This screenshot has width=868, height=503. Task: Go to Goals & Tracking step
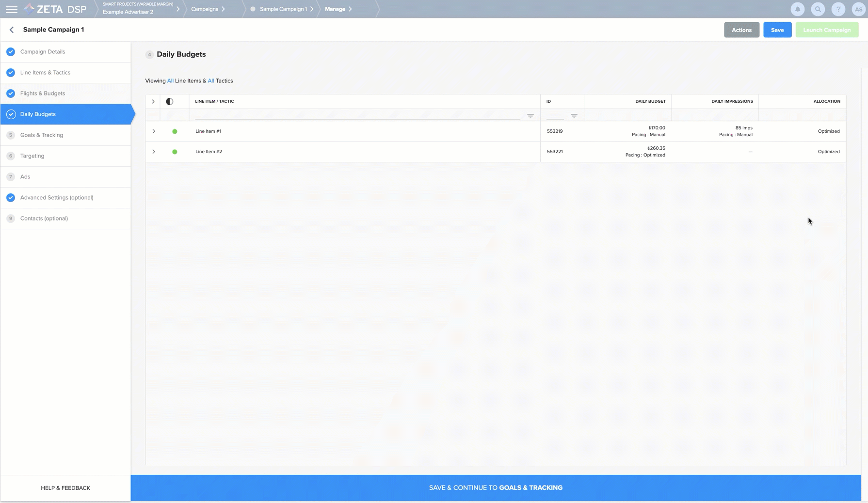pos(42,135)
